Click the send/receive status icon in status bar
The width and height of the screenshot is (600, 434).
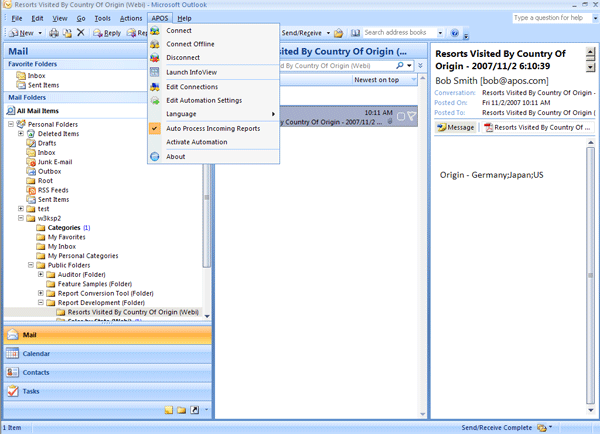(542, 427)
